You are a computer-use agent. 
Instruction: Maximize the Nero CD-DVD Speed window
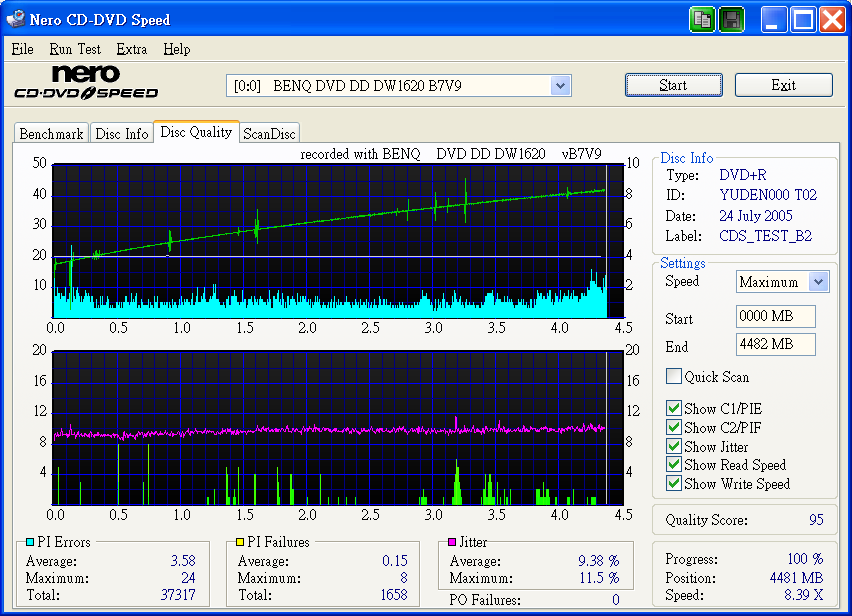803,20
